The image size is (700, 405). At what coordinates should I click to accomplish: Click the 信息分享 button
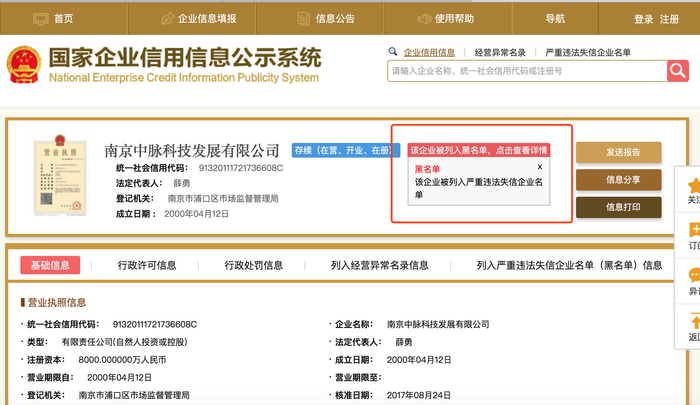(619, 180)
